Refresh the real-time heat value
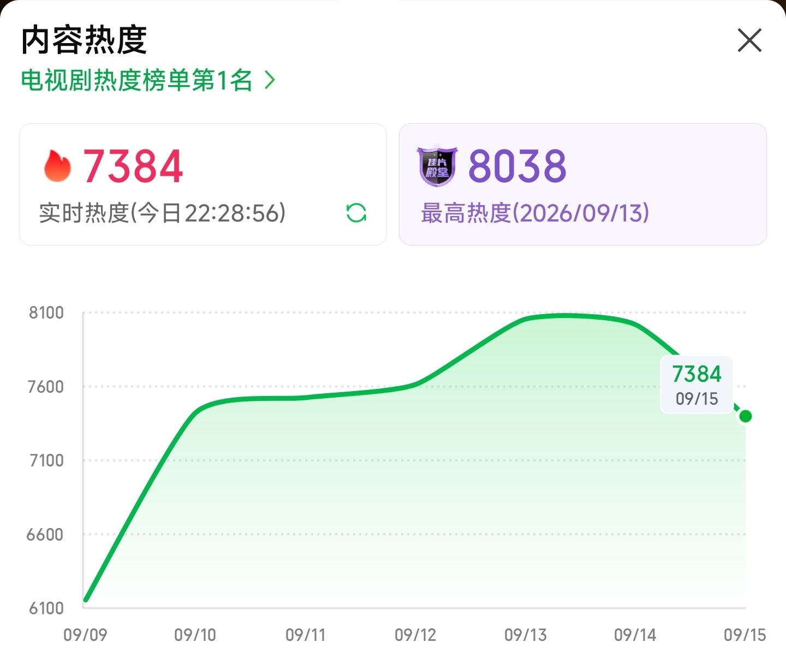This screenshot has width=786, height=672. click(x=356, y=213)
